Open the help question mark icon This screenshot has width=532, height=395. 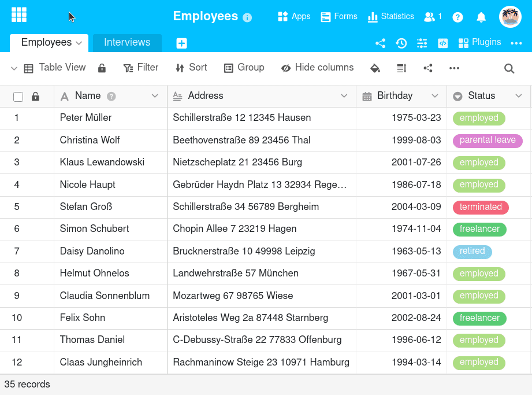457,17
